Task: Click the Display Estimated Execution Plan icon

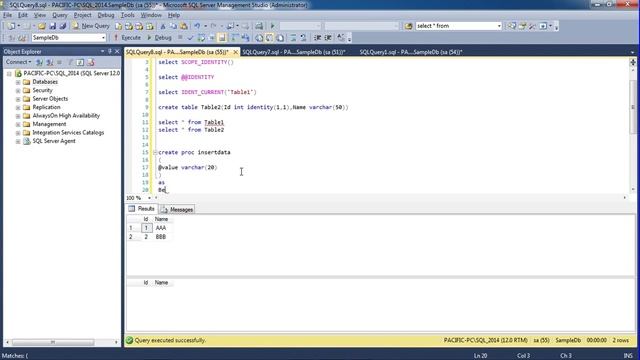Action: pos(201,38)
